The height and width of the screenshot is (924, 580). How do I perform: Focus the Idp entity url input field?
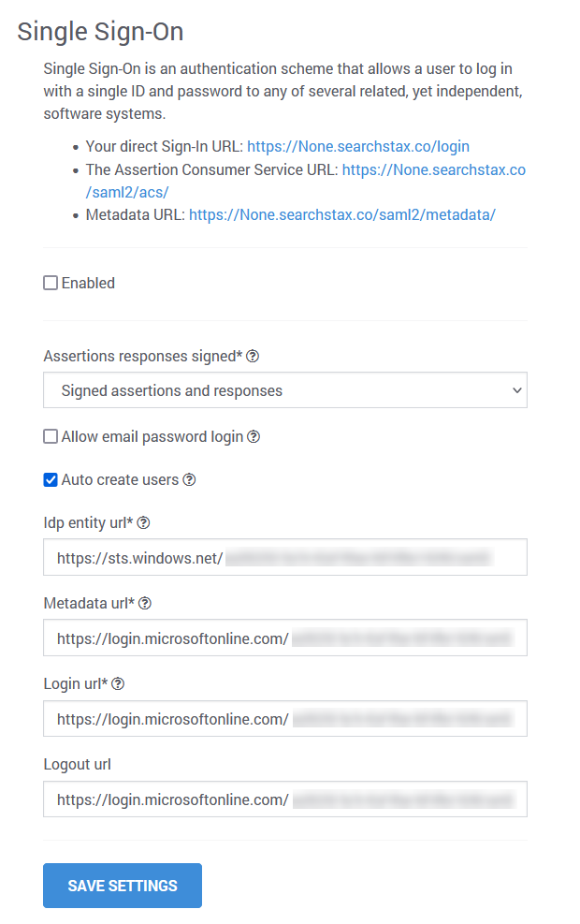pyautogui.click(x=285, y=557)
